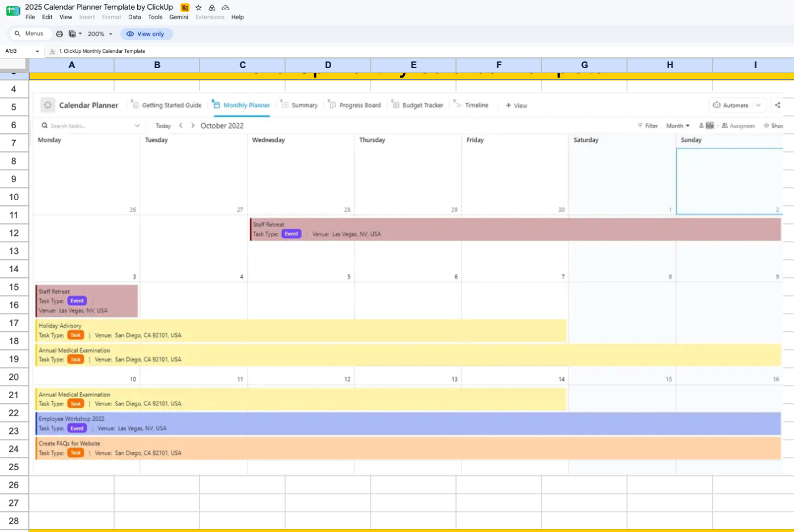Click the Filter button in the calendar
Image resolution: width=794 pixels, height=532 pixels.
coord(648,126)
